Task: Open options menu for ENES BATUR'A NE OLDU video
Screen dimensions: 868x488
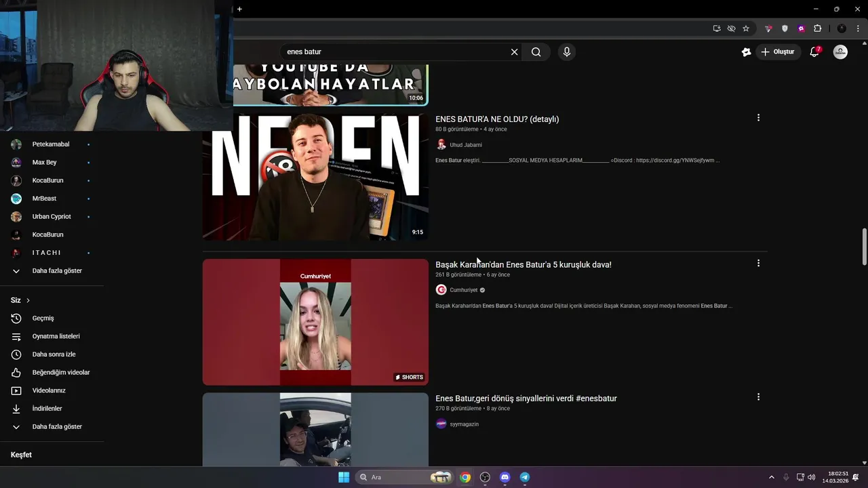Action: click(x=758, y=118)
